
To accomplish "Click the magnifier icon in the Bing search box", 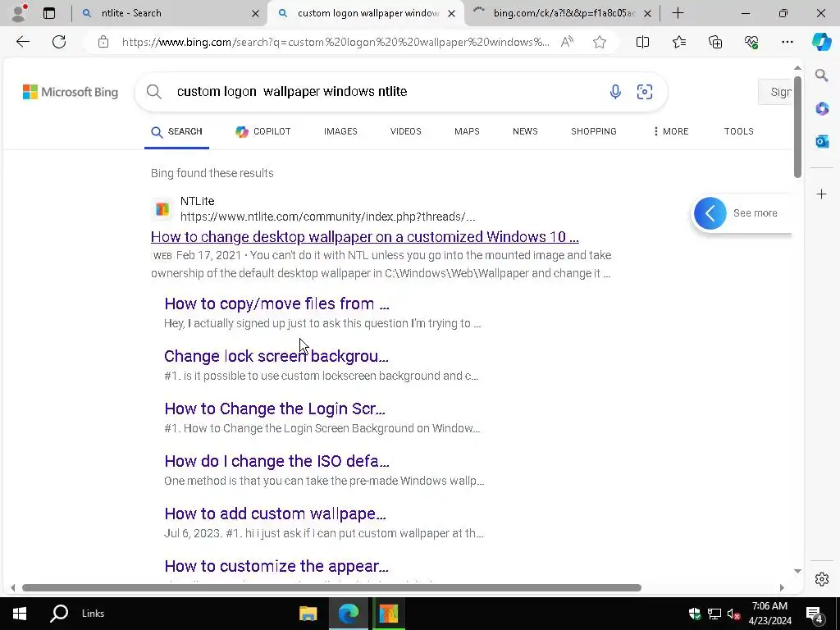I will [153, 92].
